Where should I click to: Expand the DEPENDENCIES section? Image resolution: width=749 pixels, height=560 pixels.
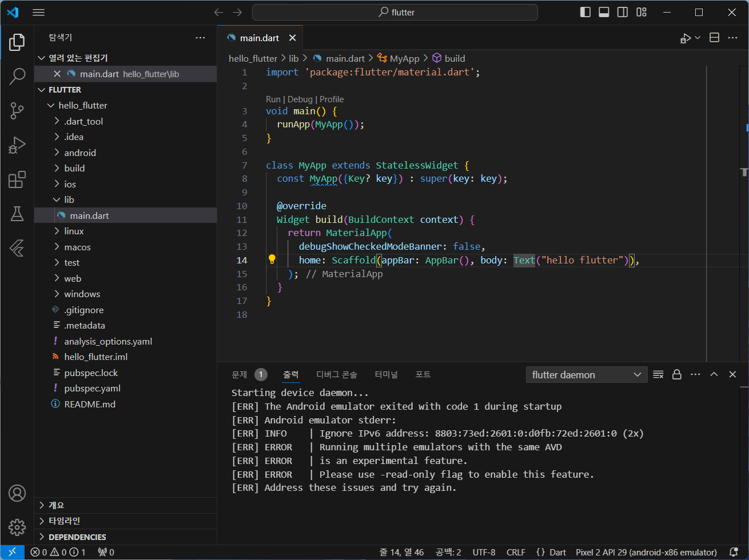pyautogui.click(x=125, y=537)
